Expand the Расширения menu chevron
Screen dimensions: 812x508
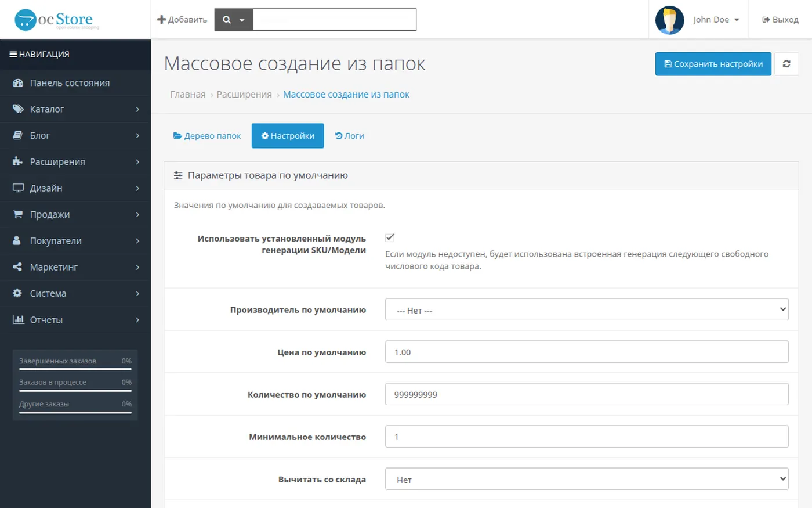click(x=137, y=162)
